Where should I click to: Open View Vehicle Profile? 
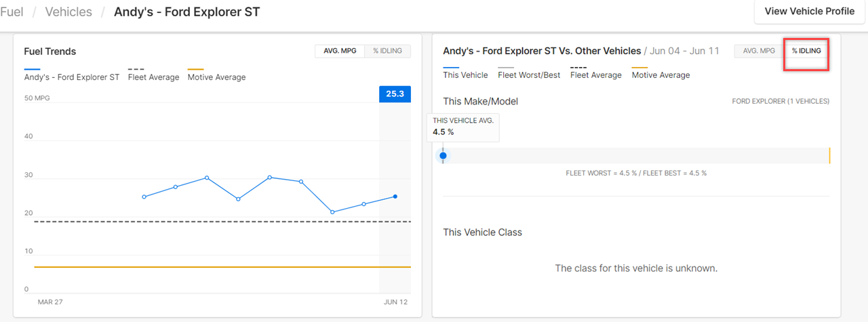click(809, 12)
